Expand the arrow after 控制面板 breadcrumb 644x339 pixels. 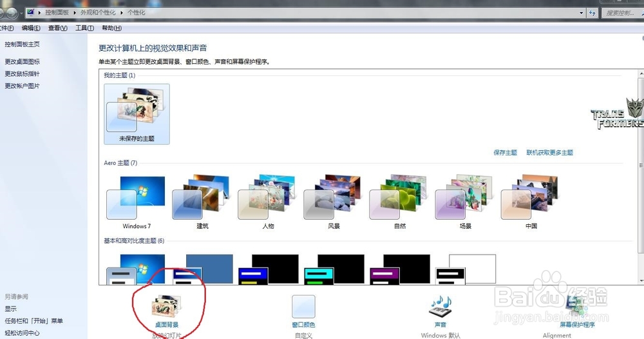pyautogui.click(x=75, y=13)
